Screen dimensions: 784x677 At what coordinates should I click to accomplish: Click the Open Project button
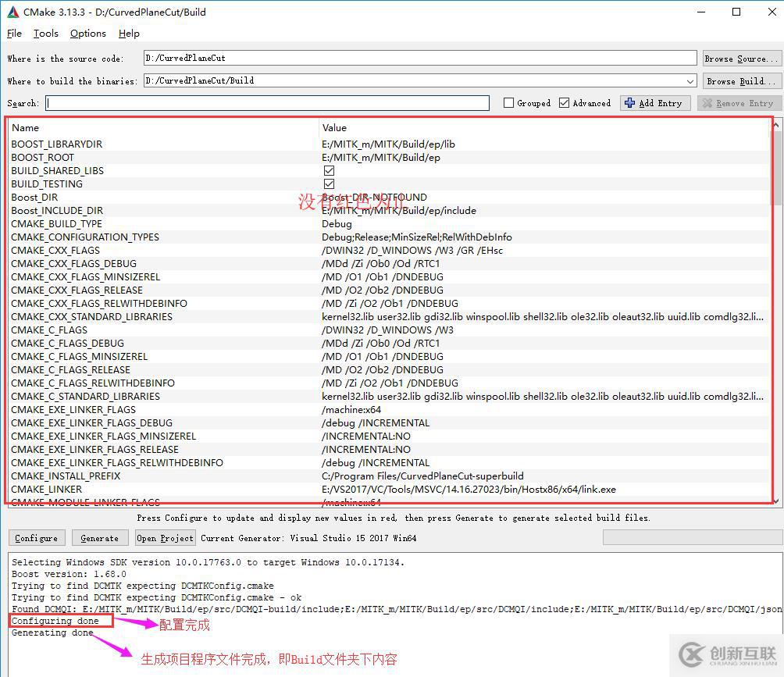click(165, 538)
